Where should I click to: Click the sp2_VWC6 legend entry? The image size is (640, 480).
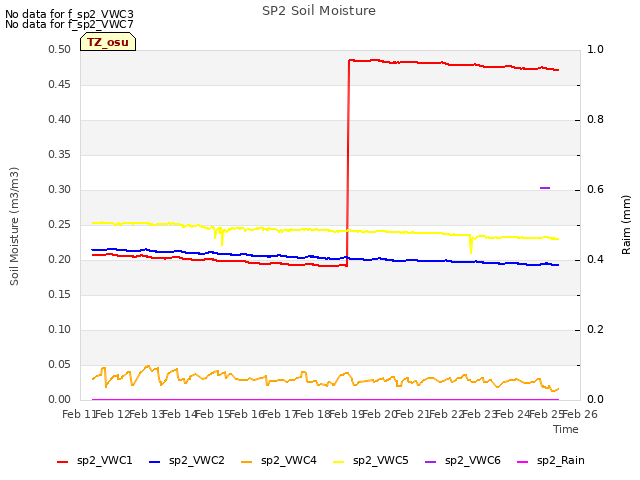pos(463,461)
